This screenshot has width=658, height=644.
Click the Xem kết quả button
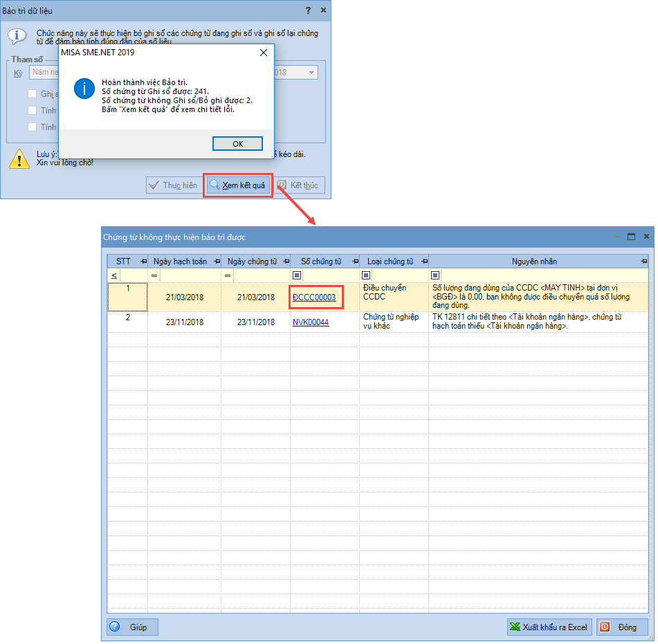point(238,185)
